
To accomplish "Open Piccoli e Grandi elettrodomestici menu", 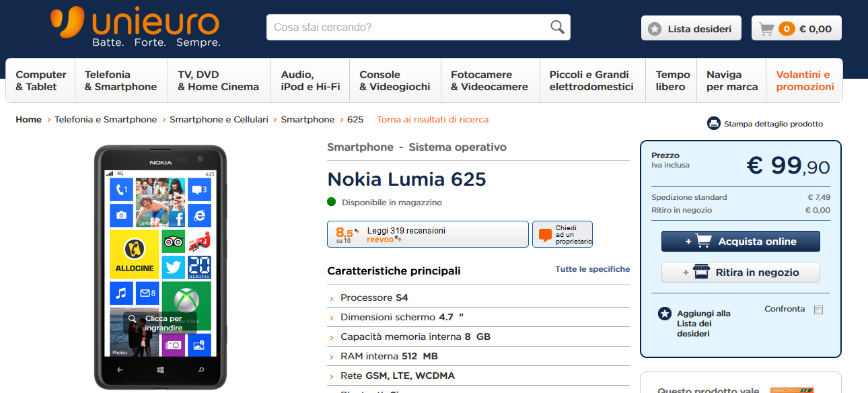I will [592, 81].
